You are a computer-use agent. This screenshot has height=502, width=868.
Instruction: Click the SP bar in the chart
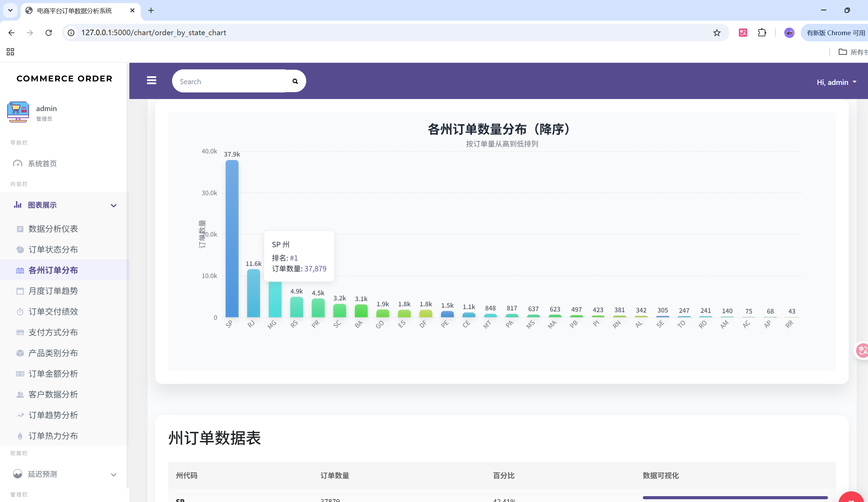coord(232,238)
